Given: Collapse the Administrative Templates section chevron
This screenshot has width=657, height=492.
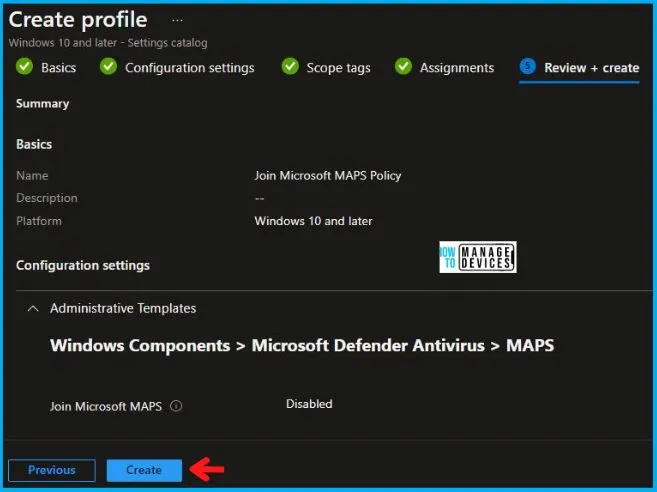Looking at the screenshot, I should (33, 309).
